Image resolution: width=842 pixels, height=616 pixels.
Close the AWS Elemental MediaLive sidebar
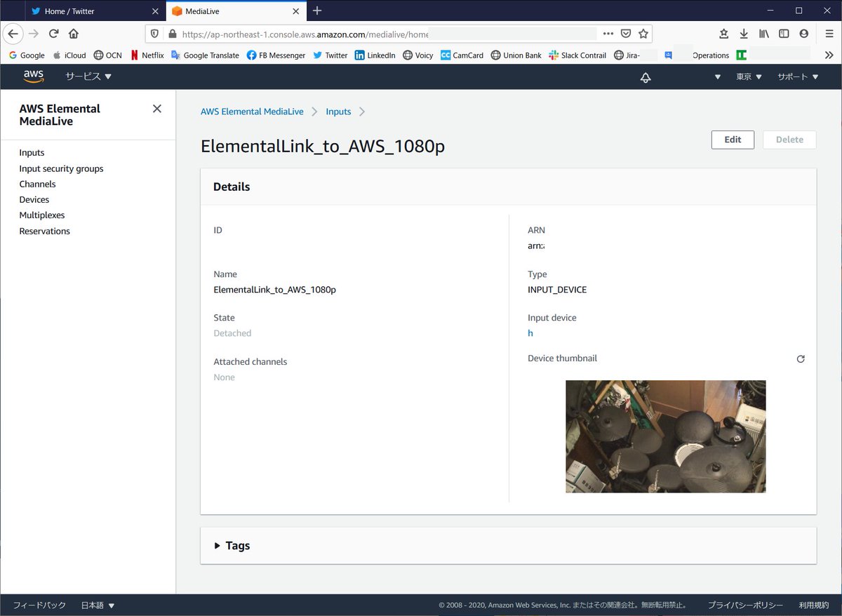[157, 108]
